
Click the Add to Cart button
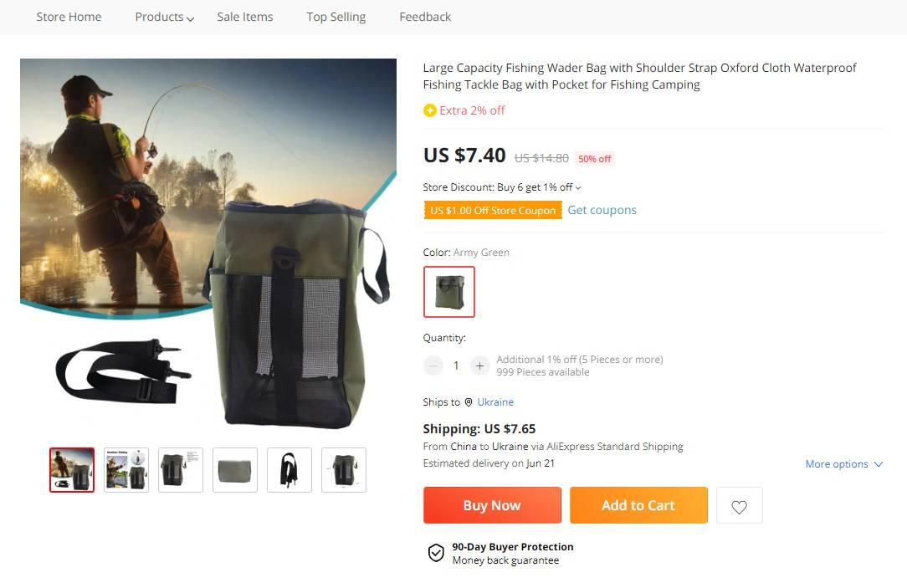click(638, 505)
